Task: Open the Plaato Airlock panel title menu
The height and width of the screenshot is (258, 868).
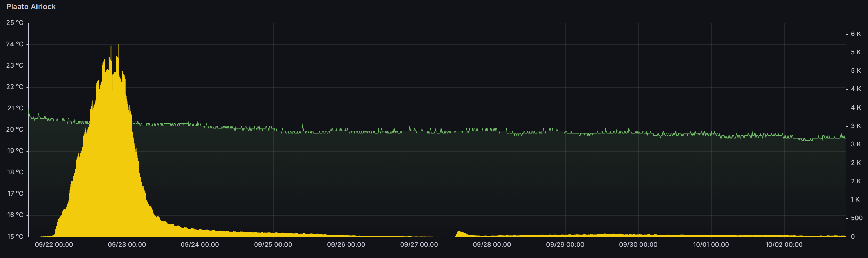Action: point(31,7)
